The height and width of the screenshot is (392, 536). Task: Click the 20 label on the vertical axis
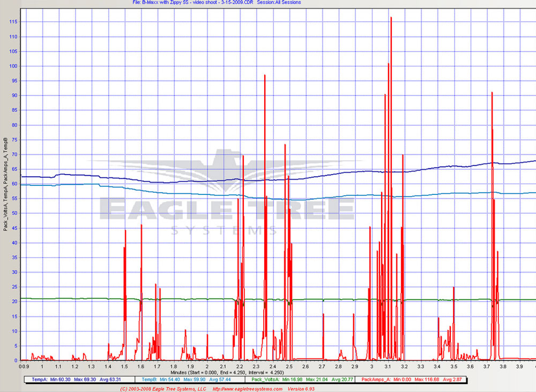(14, 302)
